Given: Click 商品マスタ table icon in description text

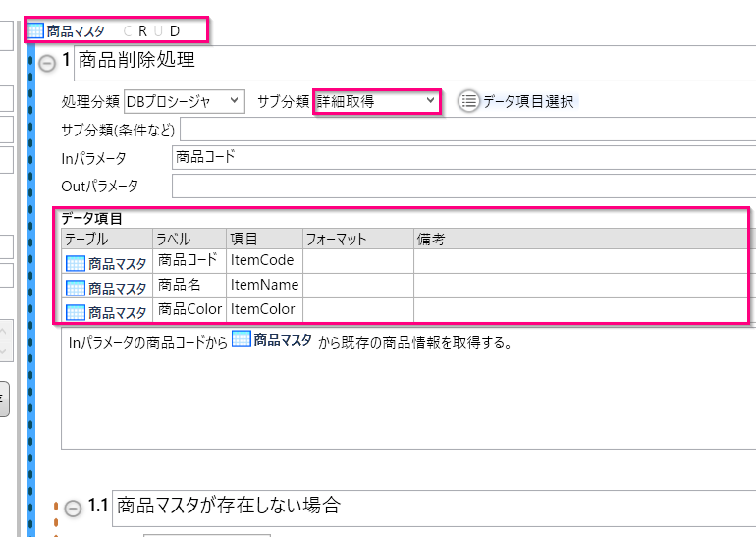Looking at the screenshot, I should point(241,341).
